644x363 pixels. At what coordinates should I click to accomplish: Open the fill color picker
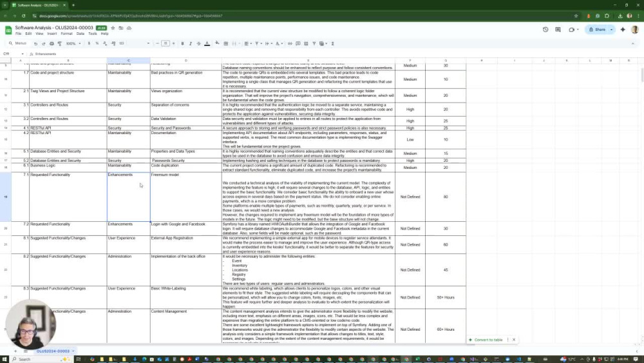coord(217,44)
